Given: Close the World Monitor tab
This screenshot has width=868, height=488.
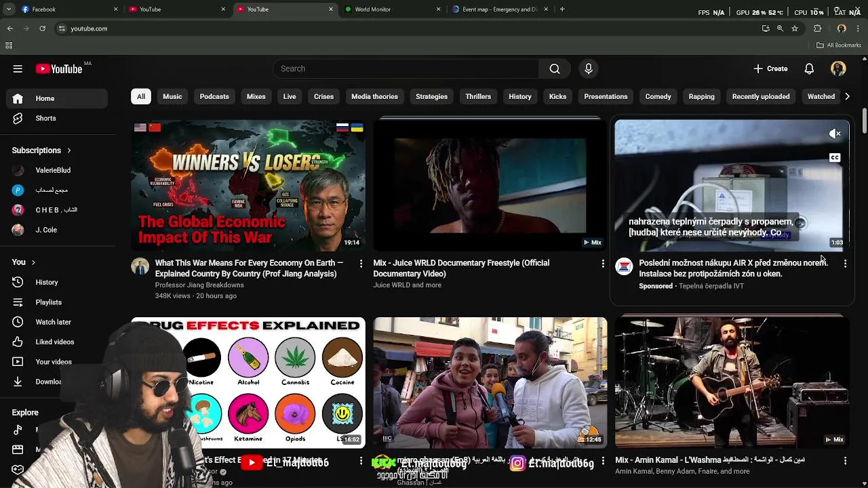Looking at the screenshot, I should click(438, 9).
